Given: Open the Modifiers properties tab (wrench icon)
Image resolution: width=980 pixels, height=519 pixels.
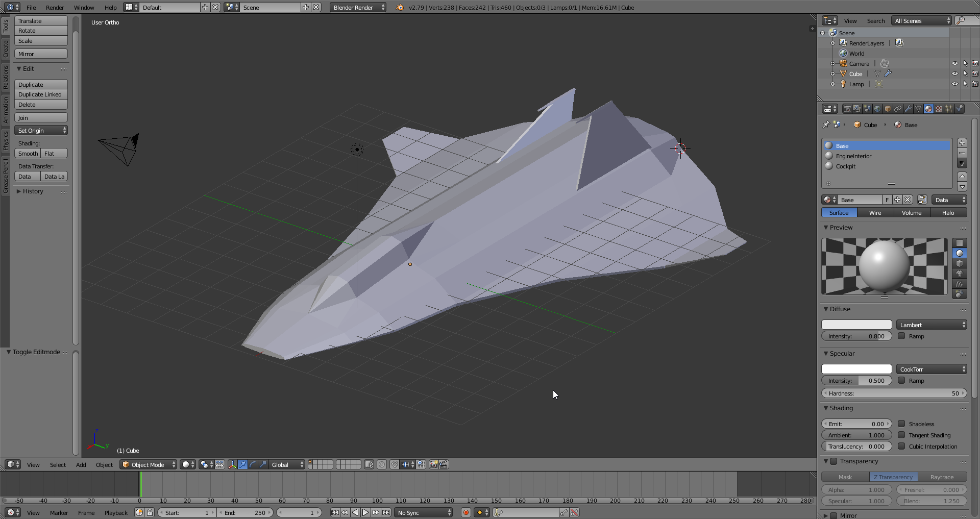Looking at the screenshot, I should pos(908,109).
